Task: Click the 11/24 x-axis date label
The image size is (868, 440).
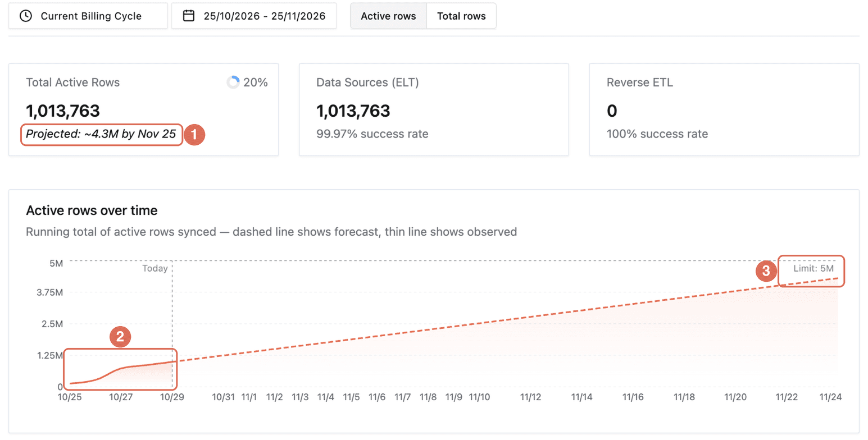Action: pyautogui.click(x=830, y=397)
